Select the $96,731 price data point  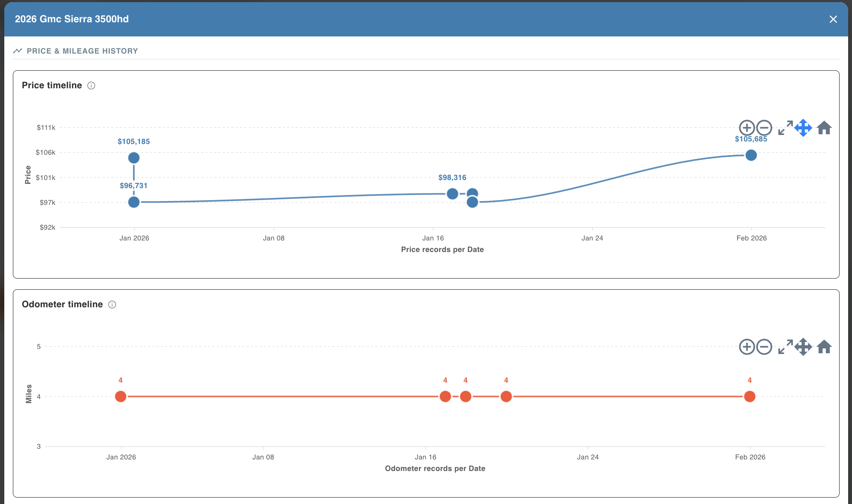click(134, 202)
